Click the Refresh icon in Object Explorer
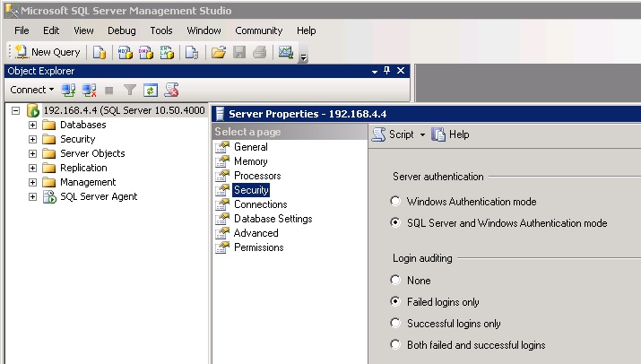This screenshot has height=364, width=641. coord(151,90)
